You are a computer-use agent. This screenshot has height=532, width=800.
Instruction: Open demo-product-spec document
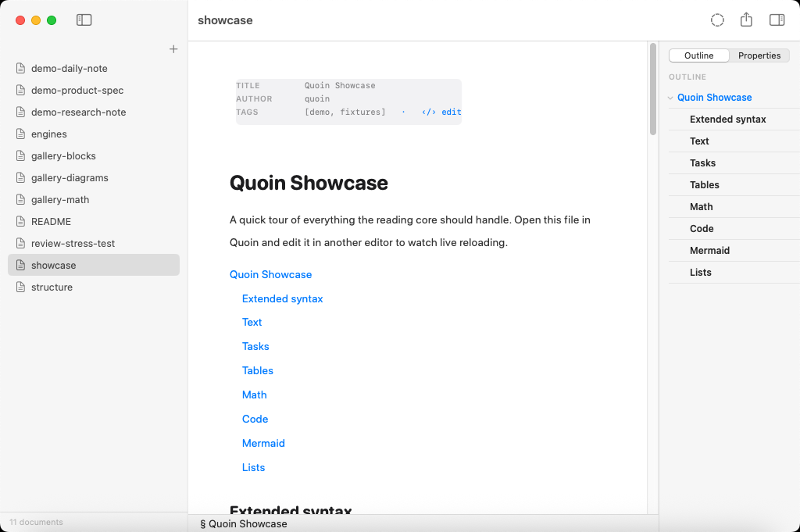94,91
